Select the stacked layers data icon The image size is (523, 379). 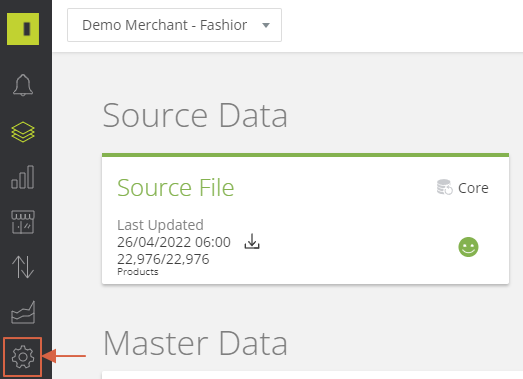(23, 132)
